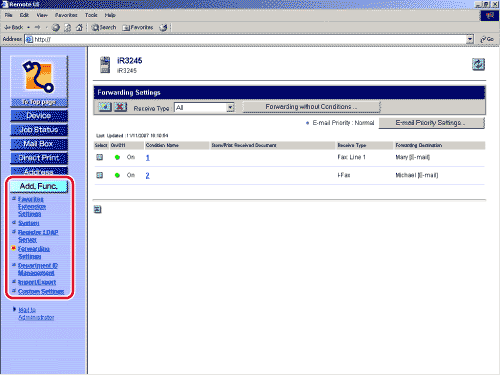This screenshot has width=500, height=375.
Task: Select the radio button for condition 1
Action: tap(99, 157)
